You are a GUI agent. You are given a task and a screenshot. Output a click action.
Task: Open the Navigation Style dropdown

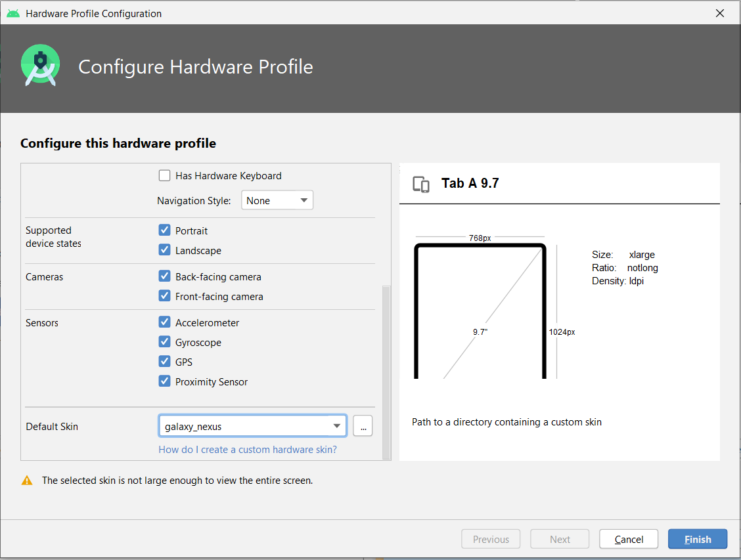click(277, 200)
